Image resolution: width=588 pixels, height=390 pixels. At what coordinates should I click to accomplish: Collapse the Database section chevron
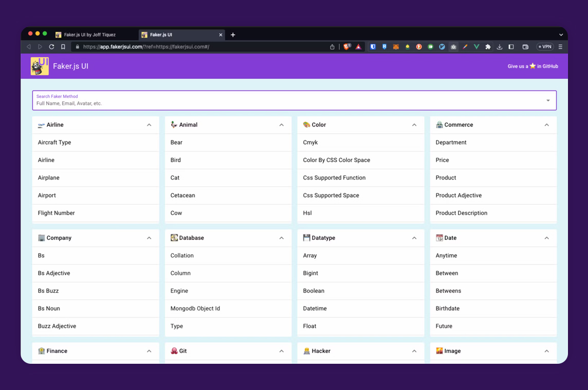tap(281, 238)
